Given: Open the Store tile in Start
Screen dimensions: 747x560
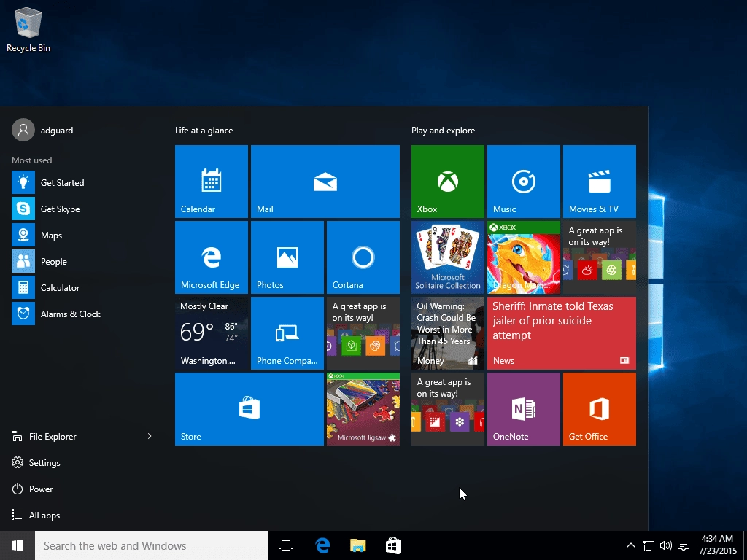Looking at the screenshot, I should point(249,409).
